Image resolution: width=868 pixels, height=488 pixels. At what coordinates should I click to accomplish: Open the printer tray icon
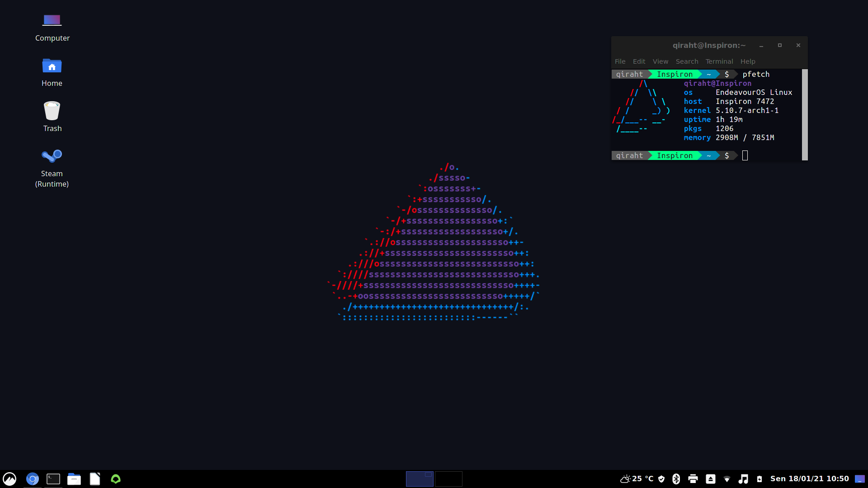pos(693,479)
